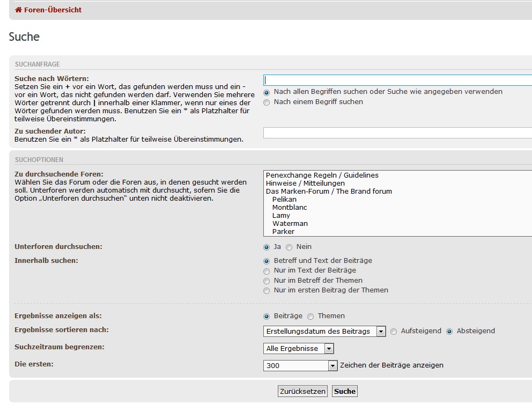Set Unterforen durchsuchen to Nein
Viewport: 532px width, 404px height.
289,247
